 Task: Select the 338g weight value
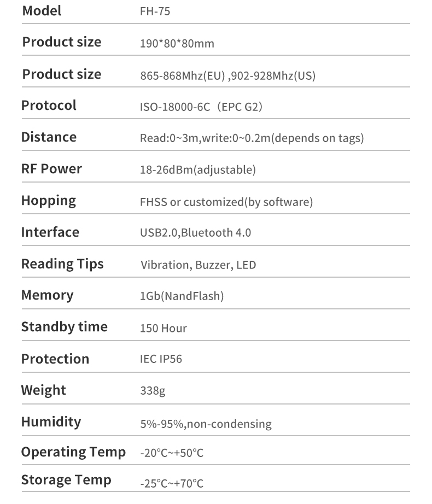pyautogui.click(x=153, y=391)
